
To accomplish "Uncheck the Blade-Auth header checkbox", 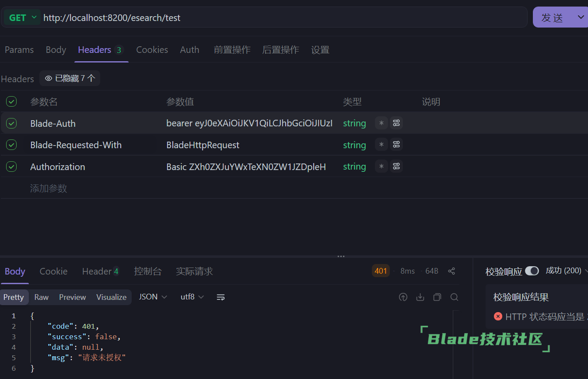I will tap(11, 123).
